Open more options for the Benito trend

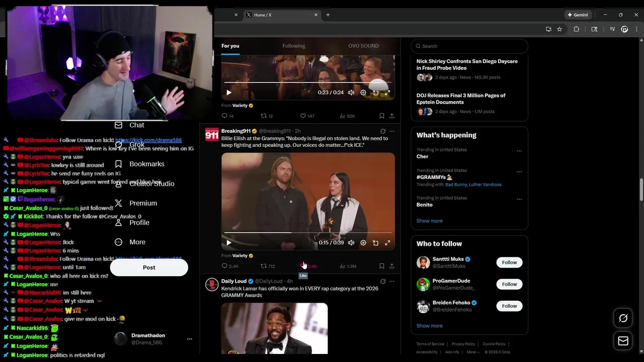coord(519,199)
